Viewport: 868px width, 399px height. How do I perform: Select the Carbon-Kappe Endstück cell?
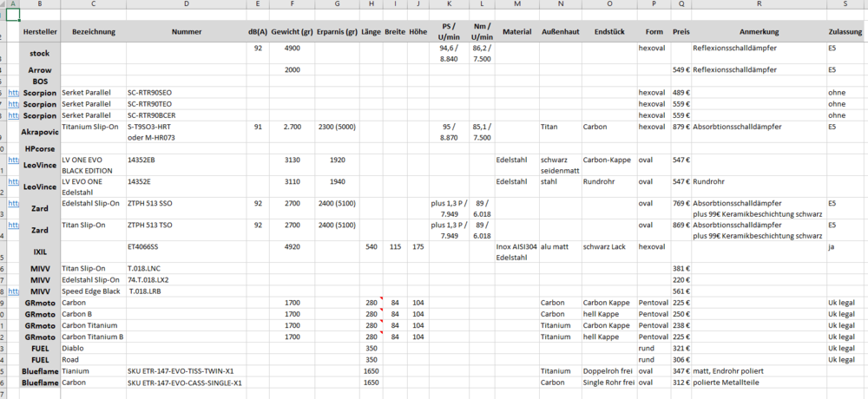609,160
